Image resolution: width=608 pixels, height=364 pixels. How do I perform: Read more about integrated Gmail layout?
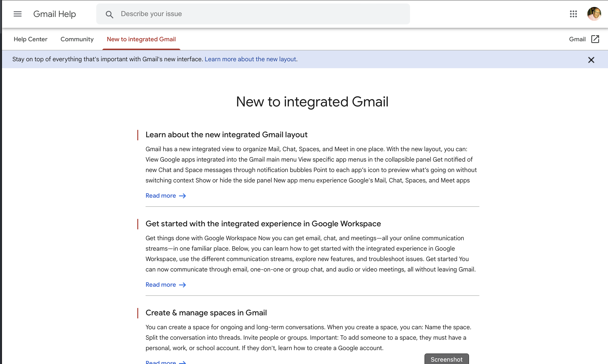pos(161,196)
